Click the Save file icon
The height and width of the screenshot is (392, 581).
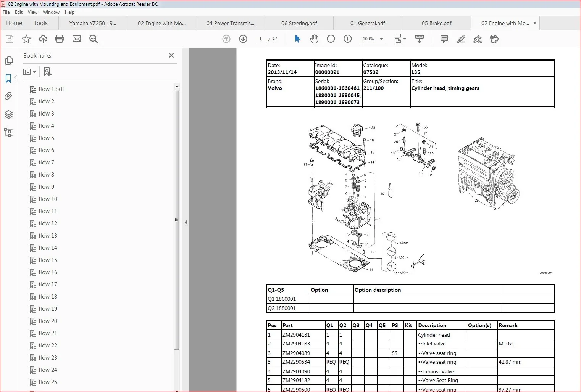pos(10,39)
